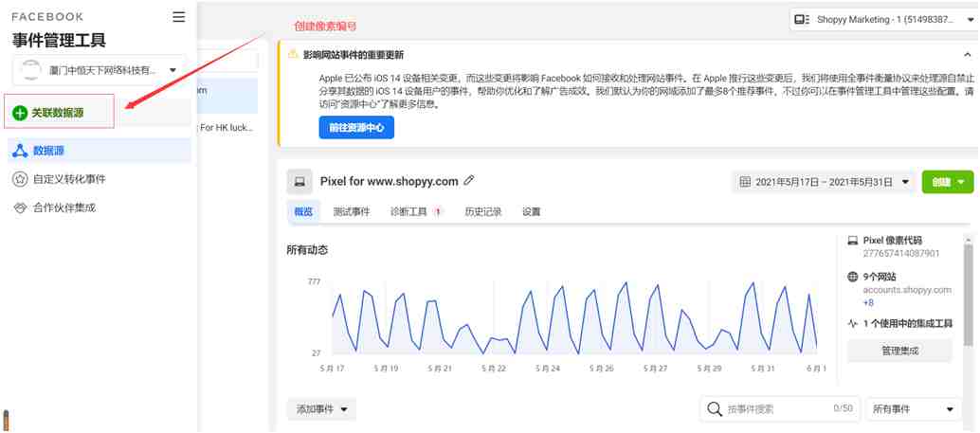This screenshot has width=980, height=433.
Task: Click the magnifier icon in the event search box
Action: point(715,409)
